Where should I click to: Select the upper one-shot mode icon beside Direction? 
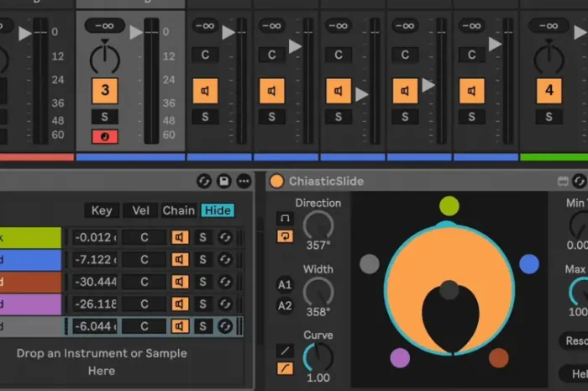tap(285, 219)
